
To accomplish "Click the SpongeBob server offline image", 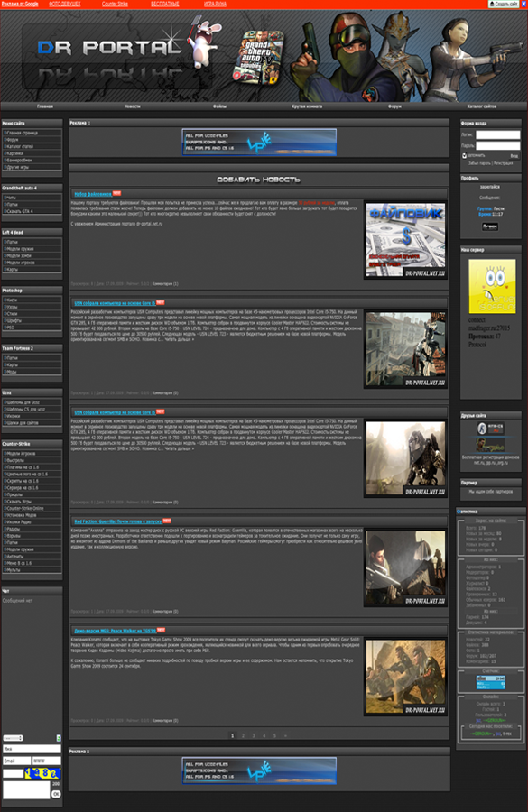I will click(492, 286).
